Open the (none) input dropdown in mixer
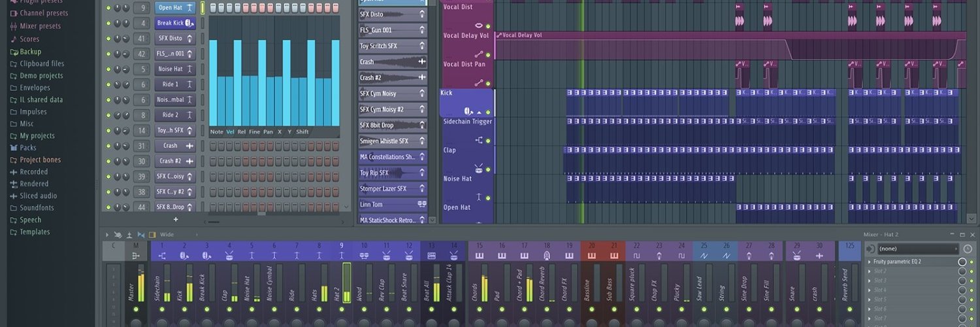The height and width of the screenshot is (327, 980). point(919,249)
